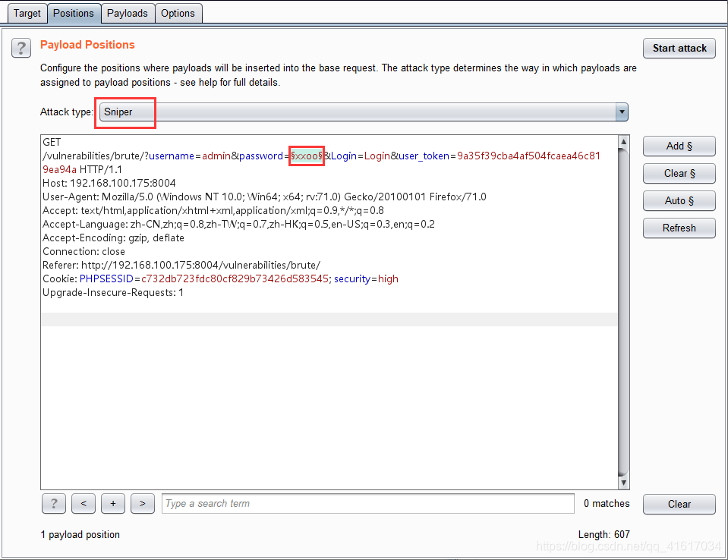Click the 'admin' value in the request

pos(216,156)
